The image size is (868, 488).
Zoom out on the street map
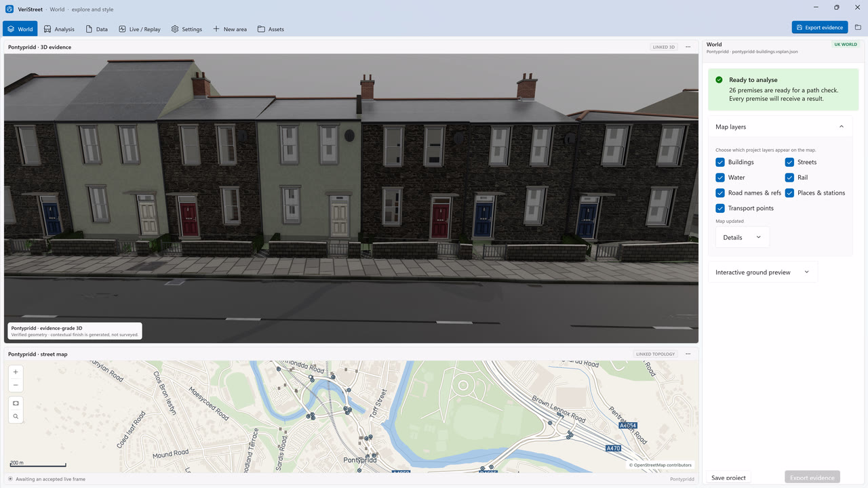(16, 385)
